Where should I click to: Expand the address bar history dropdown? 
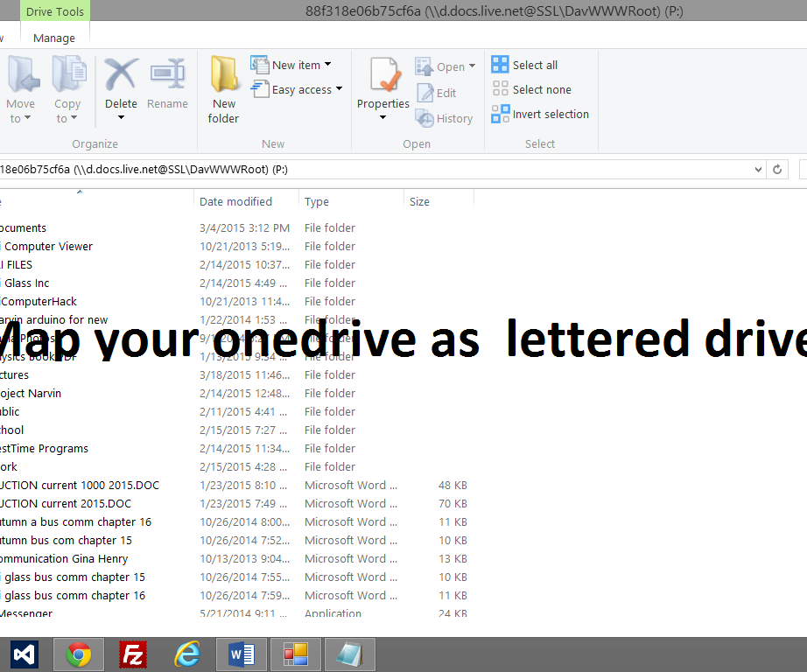[x=758, y=170]
